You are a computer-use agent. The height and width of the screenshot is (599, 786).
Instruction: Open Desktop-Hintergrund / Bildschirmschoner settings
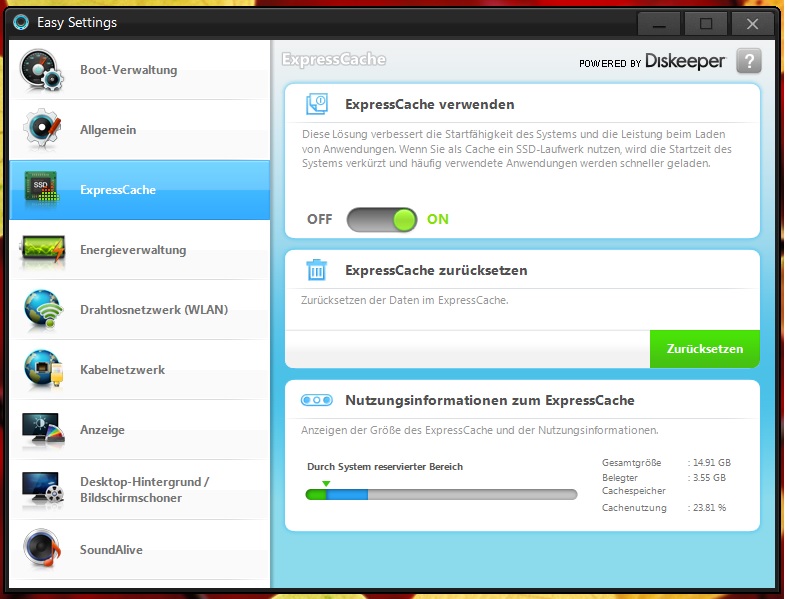click(139, 490)
